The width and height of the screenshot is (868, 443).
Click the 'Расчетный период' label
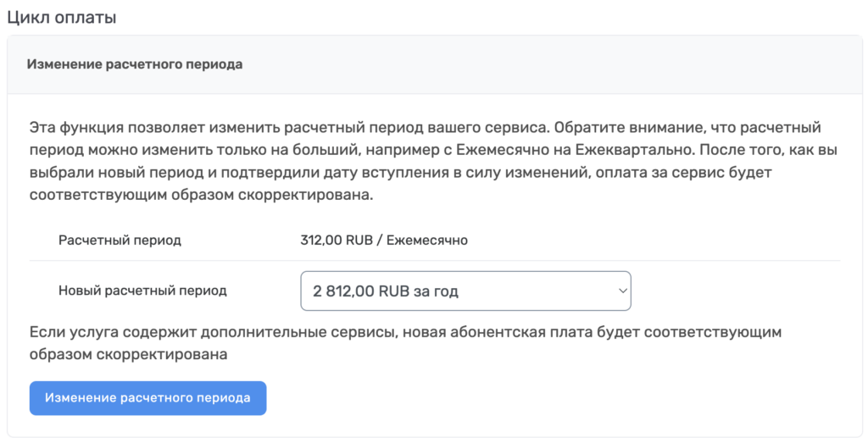120,241
